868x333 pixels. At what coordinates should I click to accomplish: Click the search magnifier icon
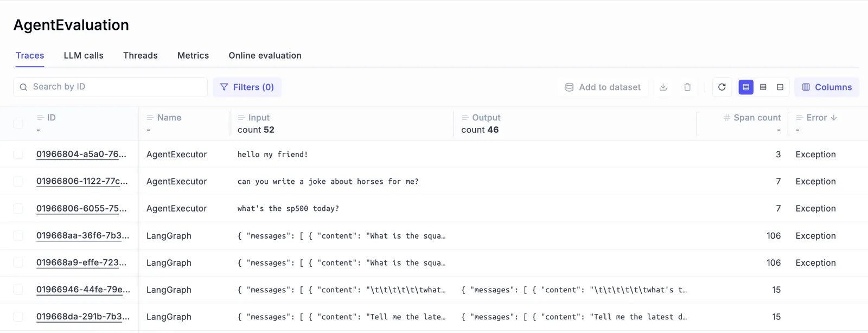point(23,87)
